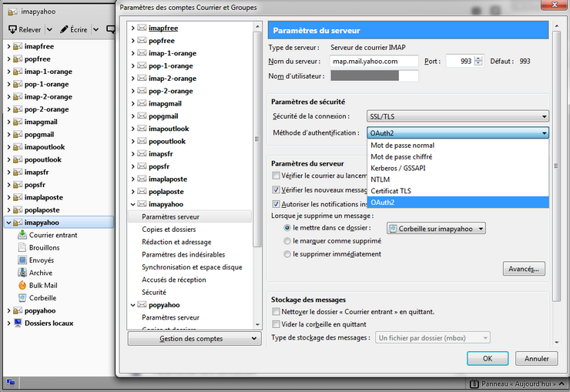Viewport: 570px width, 392px height.
Task: Click the status bar network icon
Action: [11, 382]
